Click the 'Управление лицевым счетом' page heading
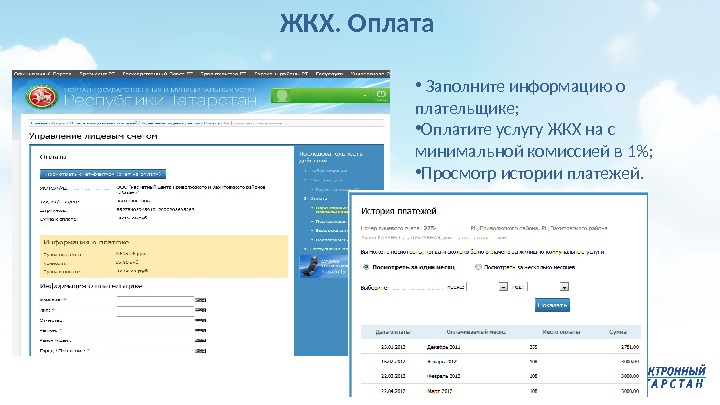The height and width of the screenshot is (405, 720). click(x=93, y=136)
